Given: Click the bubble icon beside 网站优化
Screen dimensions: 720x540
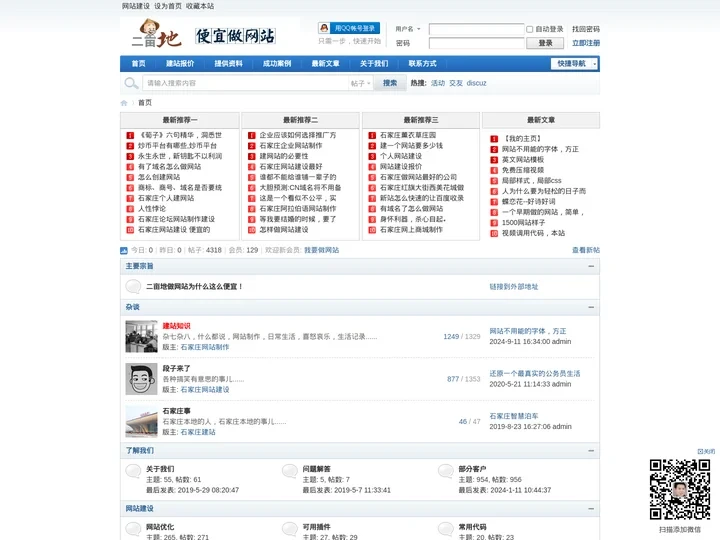Looking at the screenshot, I should coord(133,529).
